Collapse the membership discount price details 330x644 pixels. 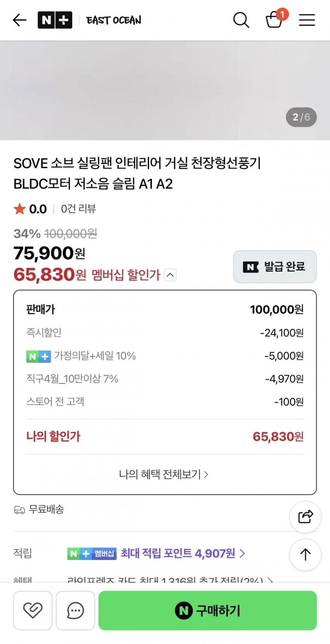pyautogui.click(x=170, y=275)
